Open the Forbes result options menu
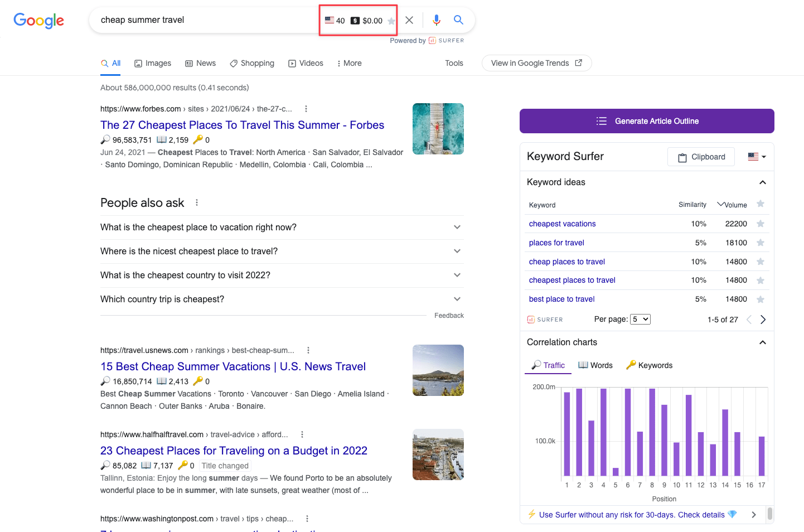 [306, 109]
